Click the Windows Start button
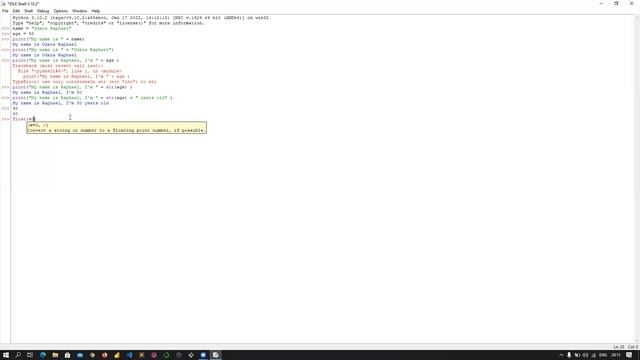The width and height of the screenshot is (640, 360). [x=6, y=355]
